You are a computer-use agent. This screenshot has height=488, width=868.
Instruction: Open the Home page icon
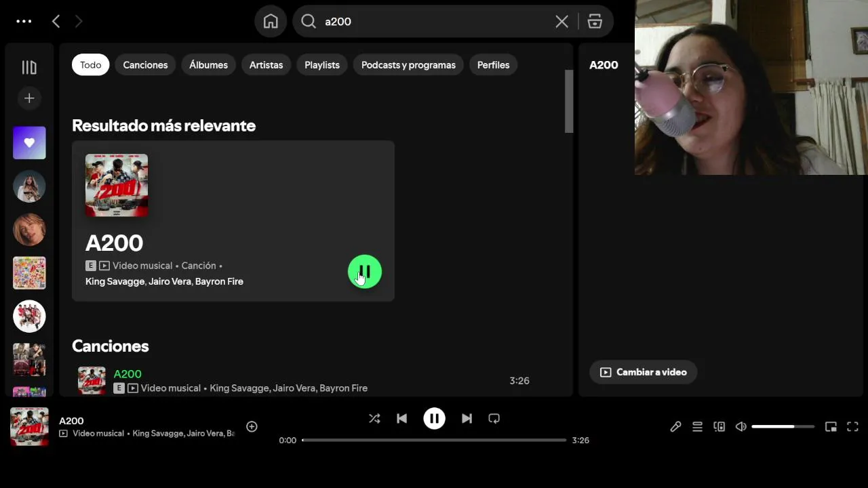coord(271,22)
